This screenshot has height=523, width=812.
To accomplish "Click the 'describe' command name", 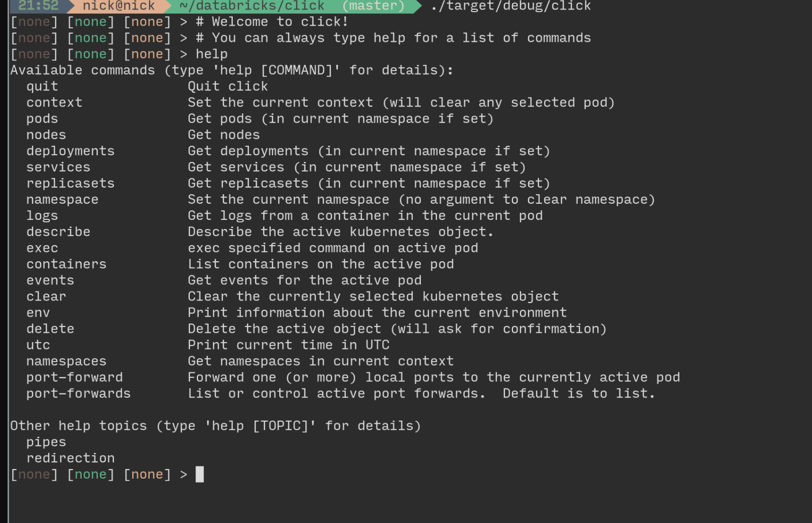I will pyautogui.click(x=58, y=232).
